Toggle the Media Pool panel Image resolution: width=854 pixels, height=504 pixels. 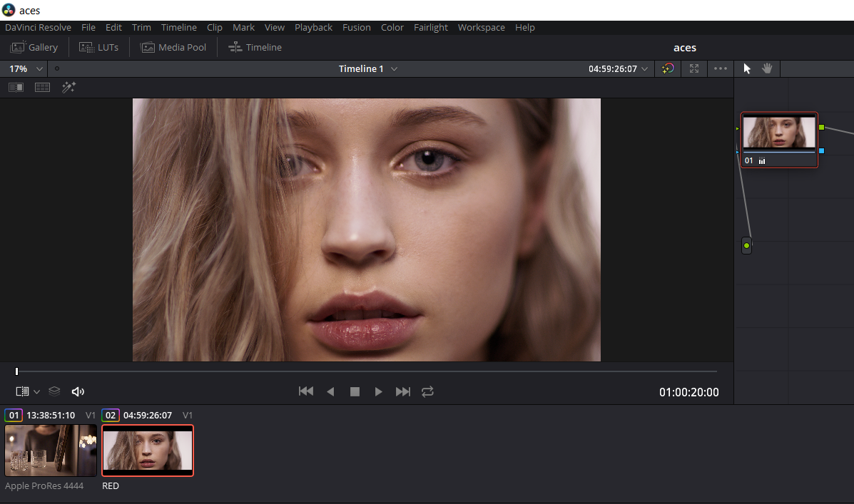point(173,47)
